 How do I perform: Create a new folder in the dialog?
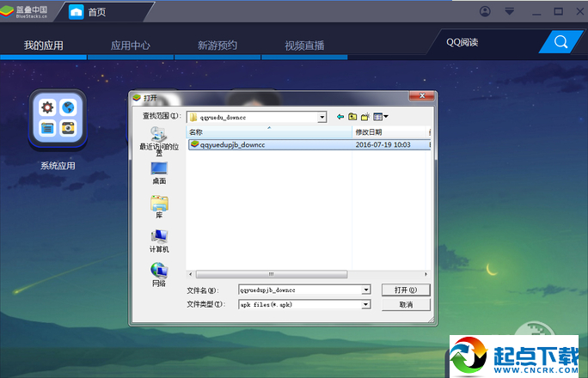pyautogui.click(x=365, y=117)
